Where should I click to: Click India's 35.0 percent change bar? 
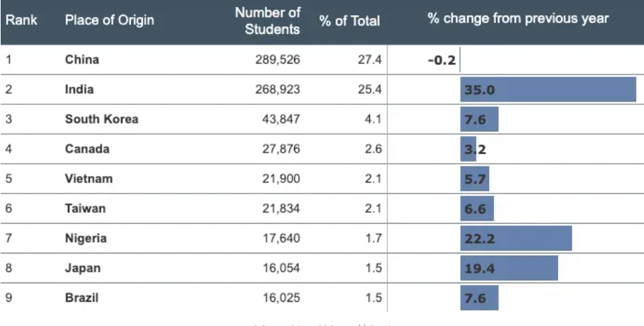coord(548,90)
